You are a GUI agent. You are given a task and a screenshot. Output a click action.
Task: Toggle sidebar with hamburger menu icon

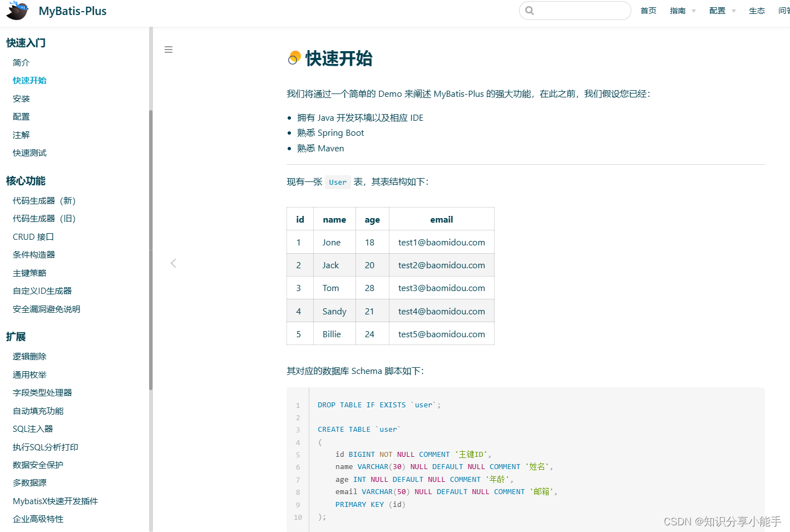169,50
